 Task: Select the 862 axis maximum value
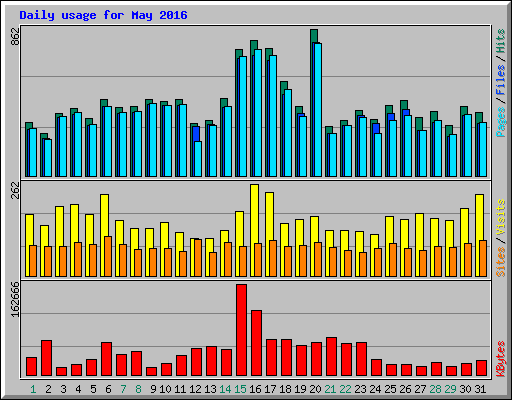click(x=15, y=37)
